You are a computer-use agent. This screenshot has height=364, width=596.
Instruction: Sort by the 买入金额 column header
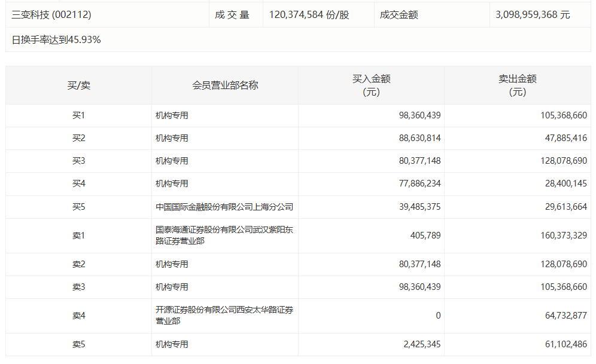click(371, 85)
